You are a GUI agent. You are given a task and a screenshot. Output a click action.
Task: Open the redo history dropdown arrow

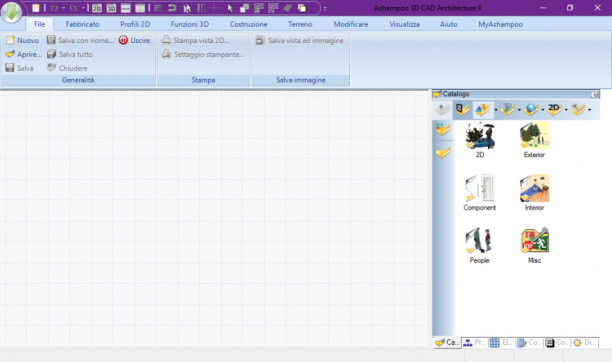(x=83, y=8)
